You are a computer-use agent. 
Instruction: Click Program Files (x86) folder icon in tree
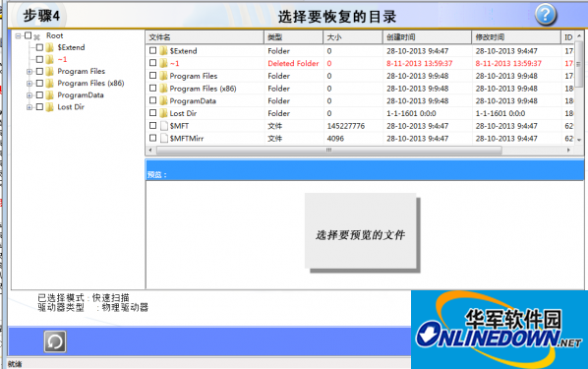pos(50,83)
